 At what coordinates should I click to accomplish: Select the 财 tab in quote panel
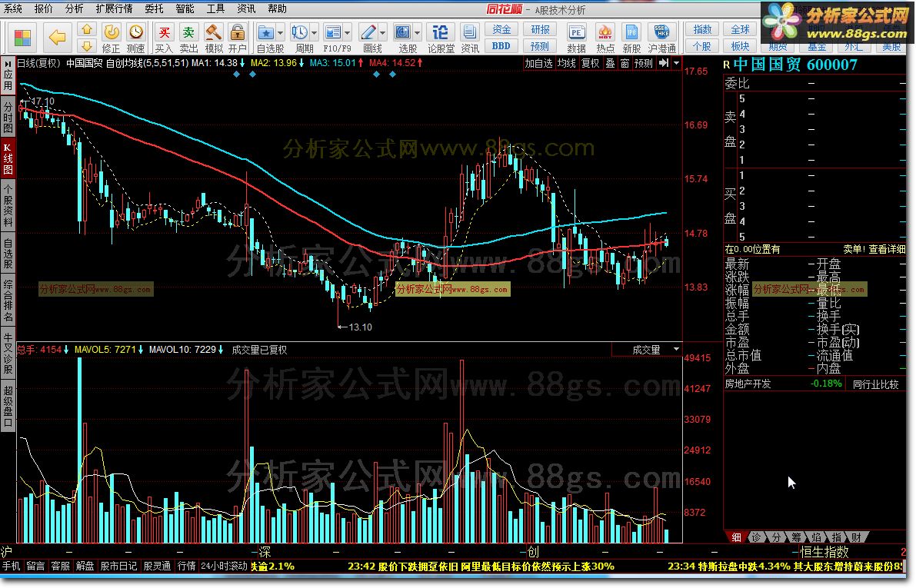[857, 537]
